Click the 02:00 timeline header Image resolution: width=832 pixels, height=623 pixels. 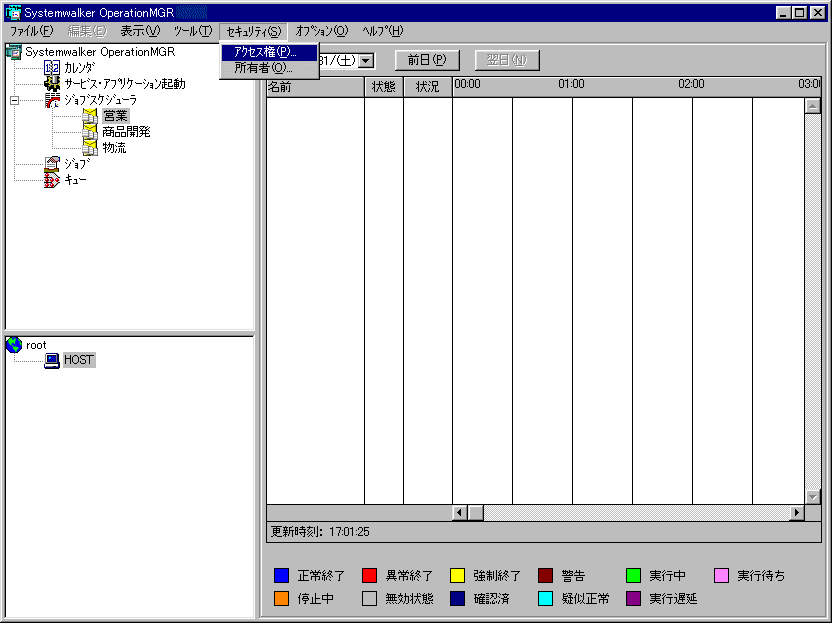(x=691, y=84)
